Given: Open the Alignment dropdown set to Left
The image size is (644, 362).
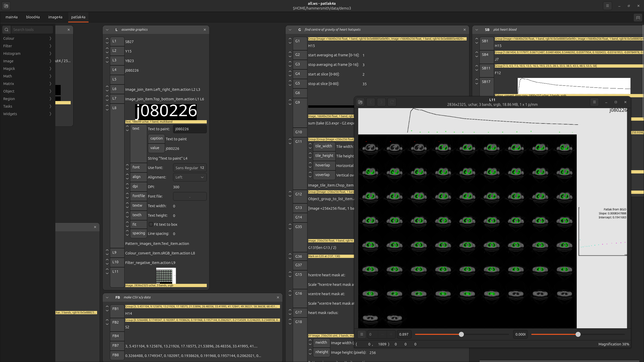Looking at the screenshot, I should click(190, 177).
